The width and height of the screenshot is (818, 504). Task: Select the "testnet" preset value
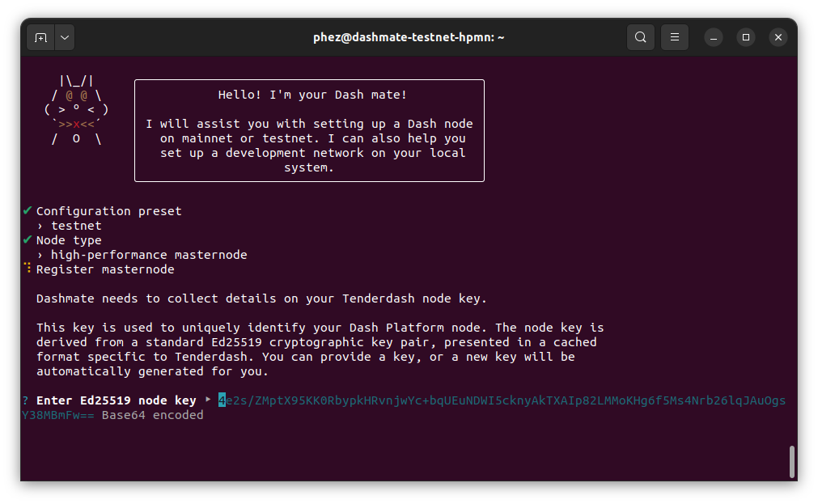76,226
